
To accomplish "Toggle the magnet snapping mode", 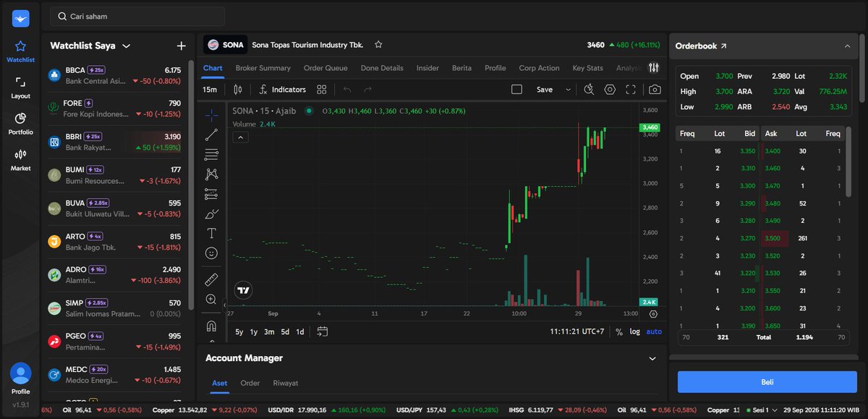I will [x=211, y=326].
